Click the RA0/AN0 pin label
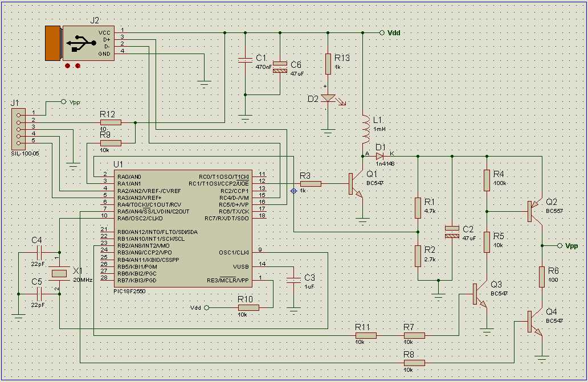 (129, 177)
